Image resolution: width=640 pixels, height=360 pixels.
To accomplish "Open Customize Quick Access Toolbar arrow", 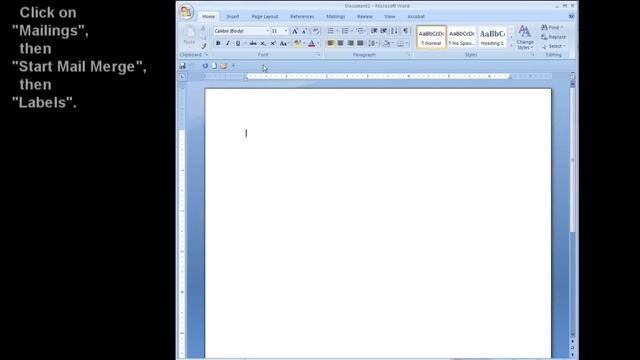I will [x=233, y=66].
